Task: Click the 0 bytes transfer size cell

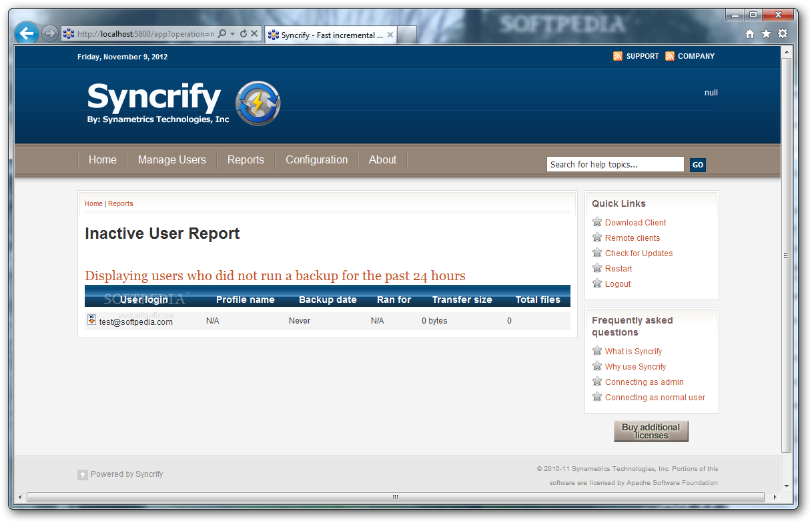Action: coord(434,321)
